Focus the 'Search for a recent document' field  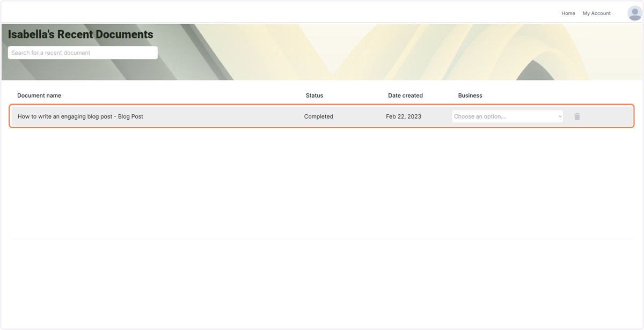click(83, 53)
